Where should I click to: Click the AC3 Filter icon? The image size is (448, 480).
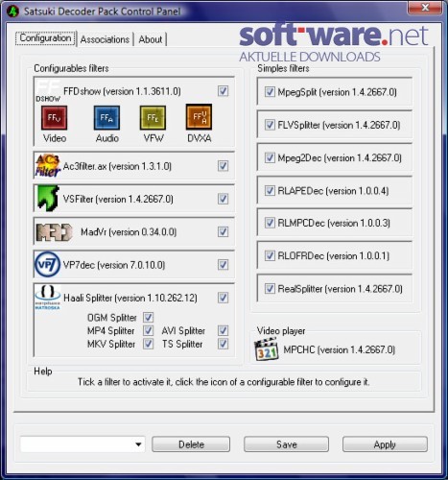(48, 166)
